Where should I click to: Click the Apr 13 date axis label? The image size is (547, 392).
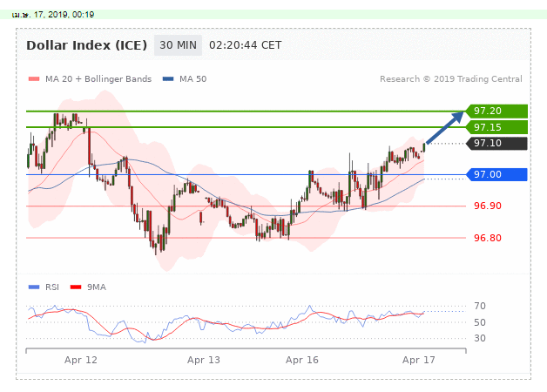tap(204, 360)
